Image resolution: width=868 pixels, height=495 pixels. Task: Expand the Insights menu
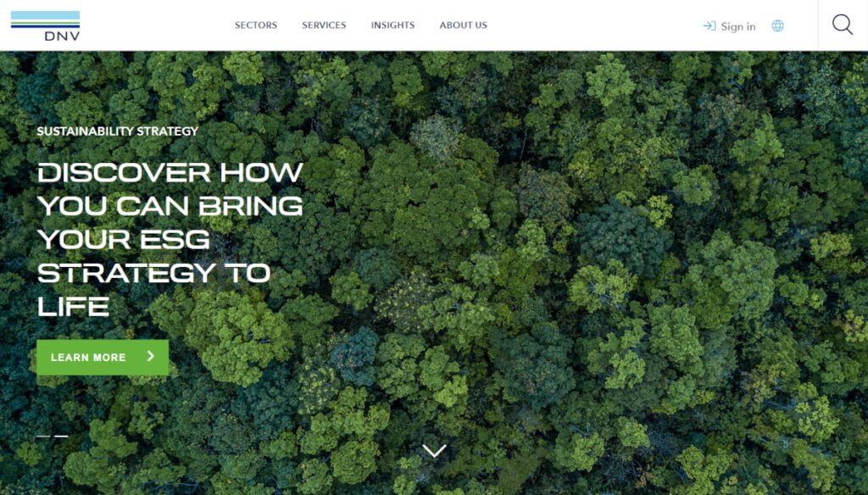coord(392,25)
